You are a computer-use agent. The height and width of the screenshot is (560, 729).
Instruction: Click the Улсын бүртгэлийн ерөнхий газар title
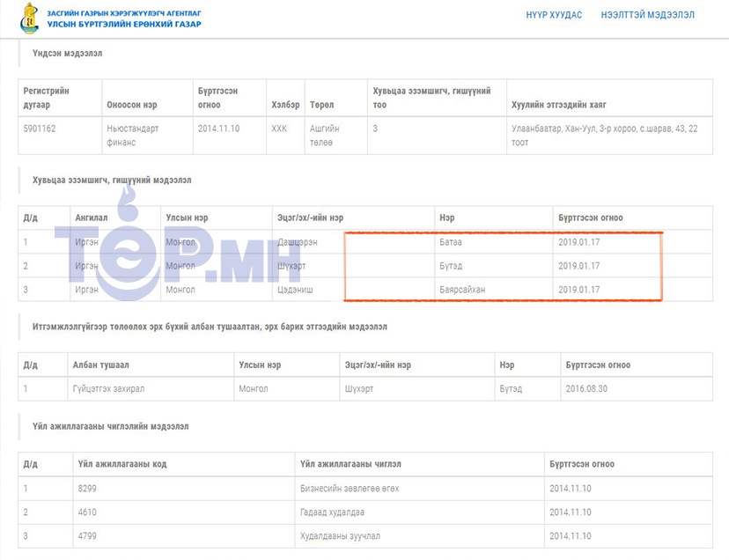[x=124, y=24]
